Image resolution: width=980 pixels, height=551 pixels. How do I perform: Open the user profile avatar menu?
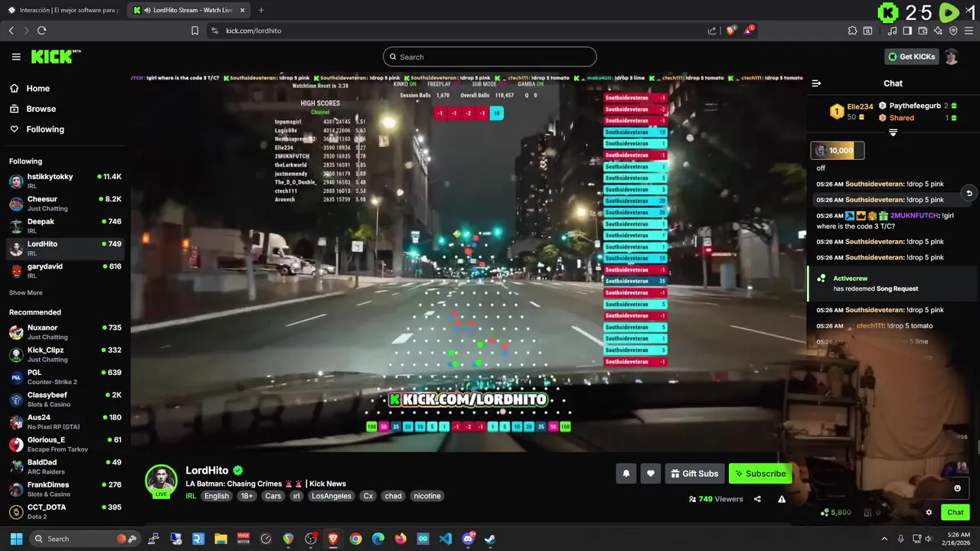(952, 57)
